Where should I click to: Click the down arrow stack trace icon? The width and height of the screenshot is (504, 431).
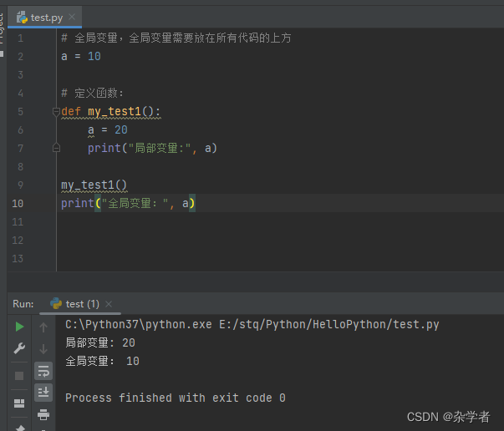click(x=43, y=348)
